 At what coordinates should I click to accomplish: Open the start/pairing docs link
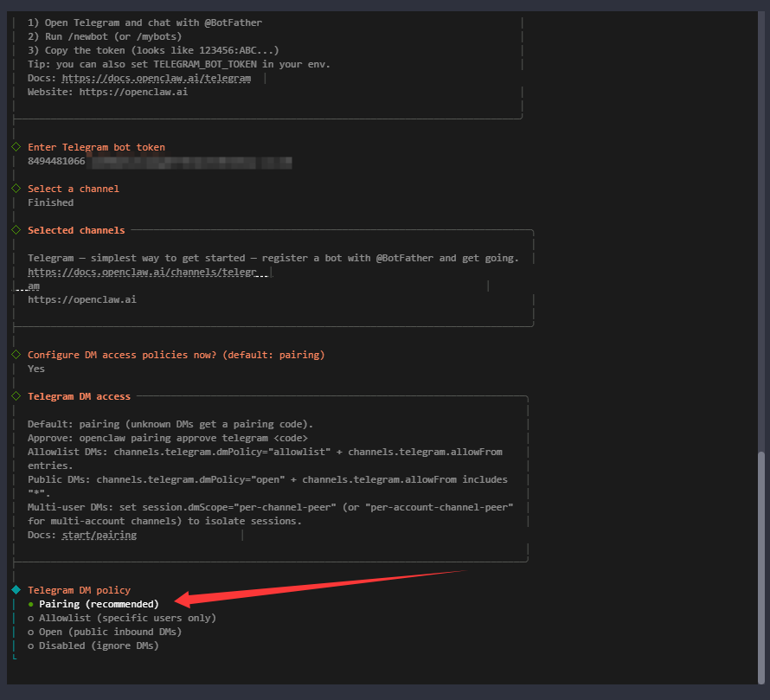point(99,535)
